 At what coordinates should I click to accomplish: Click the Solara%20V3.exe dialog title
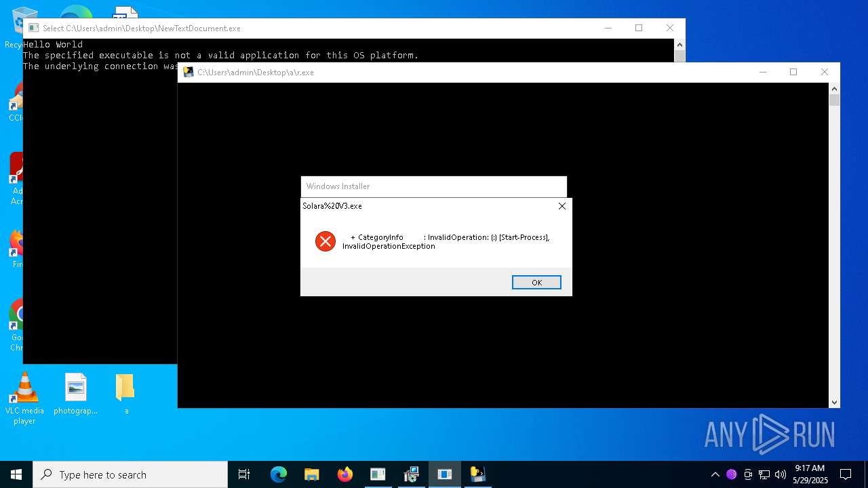pyautogui.click(x=332, y=206)
